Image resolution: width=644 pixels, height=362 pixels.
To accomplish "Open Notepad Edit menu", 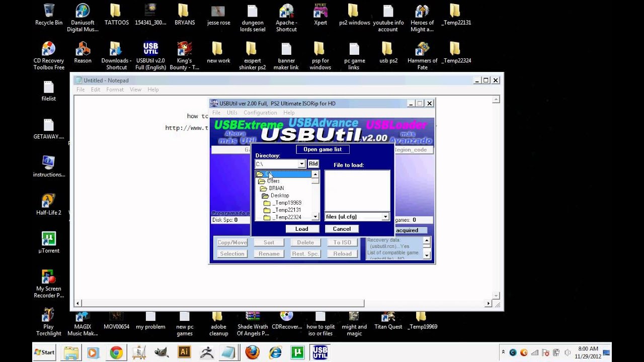I will click(96, 89).
